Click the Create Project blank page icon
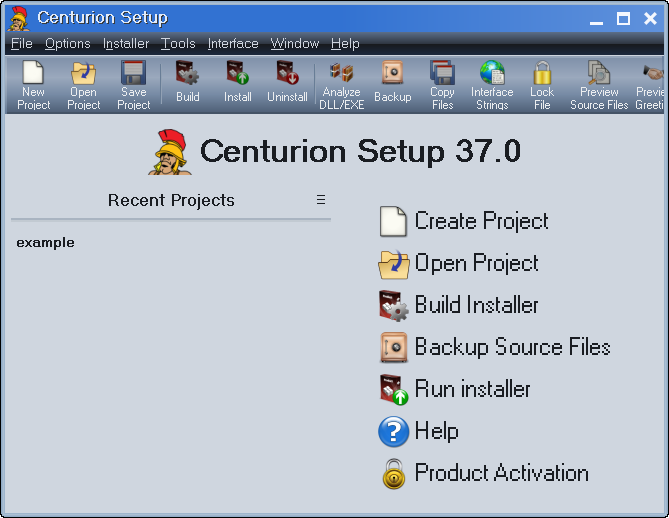This screenshot has height=518, width=669. [393, 221]
